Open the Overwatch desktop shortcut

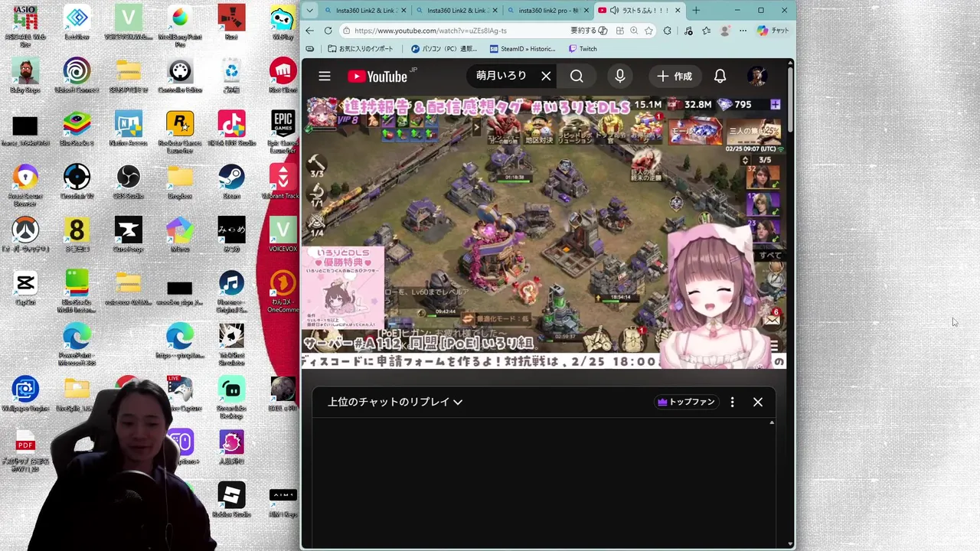click(x=25, y=234)
